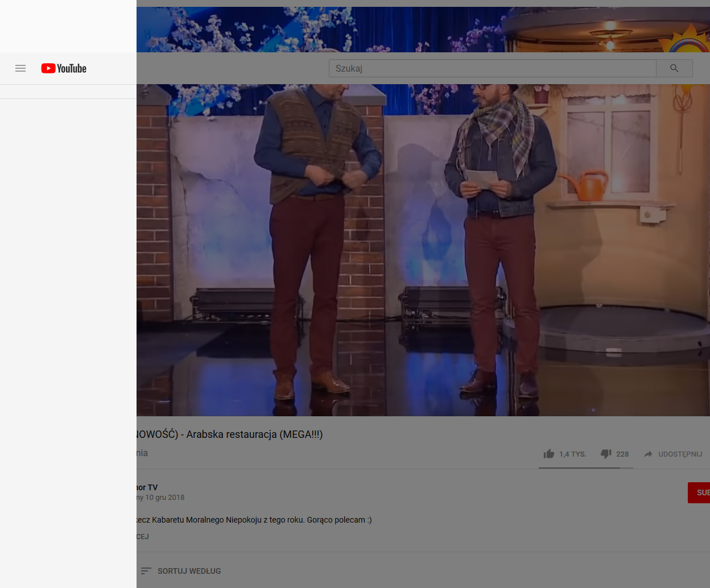The image size is (710, 588).
Task: Click the 228 dislike count
Action: click(622, 454)
